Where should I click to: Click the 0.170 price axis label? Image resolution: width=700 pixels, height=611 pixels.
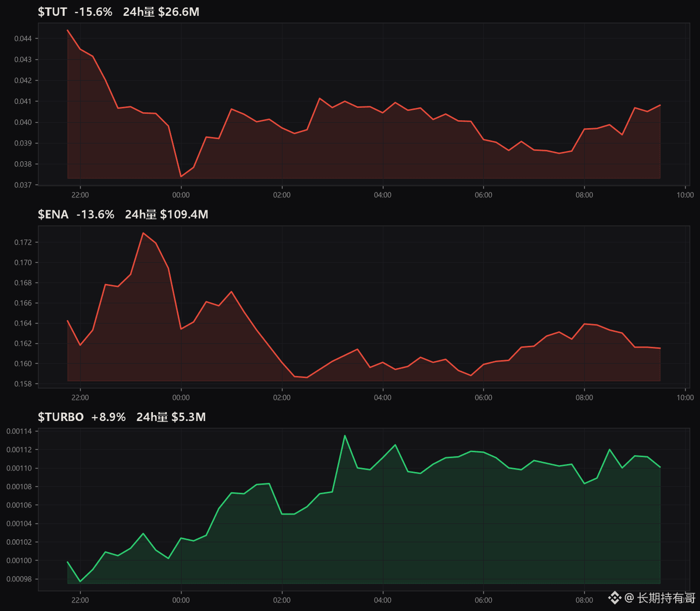[23, 263]
